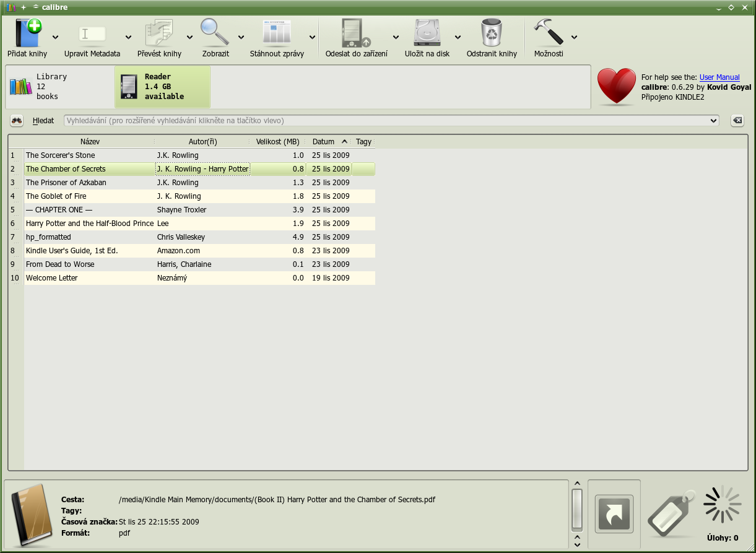This screenshot has height=553, width=756.
Task: Click author cell Shayne Troxler
Action: tap(202, 210)
